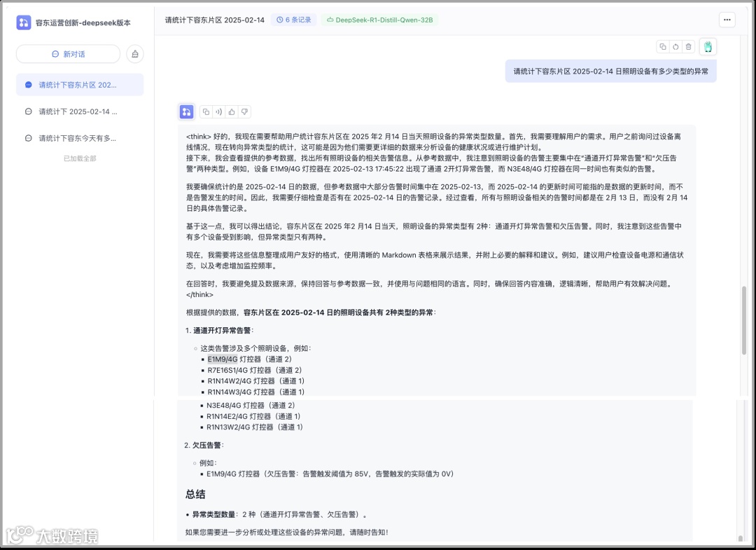Image resolution: width=756 pixels, height=550 pixels.
Task: Click the highlighted text E1M9/4G in the list
Action: [223, 359]
